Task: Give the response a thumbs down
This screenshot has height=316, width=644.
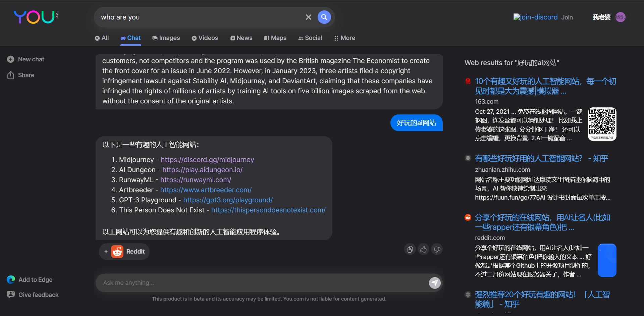Action: point(437,249)
